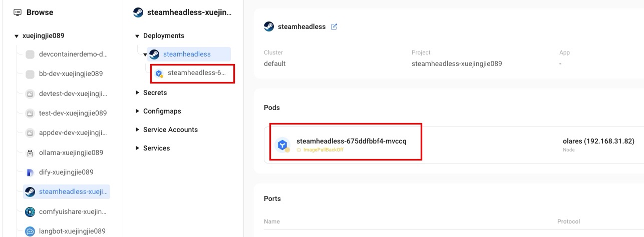Collapse the xuejingjie089 tree node
Viewport: 644px width, 237px height.
coord(17,36)
